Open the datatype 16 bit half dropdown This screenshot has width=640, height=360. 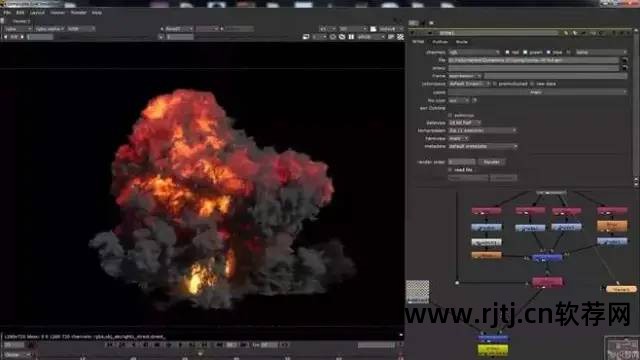point(465,122)
